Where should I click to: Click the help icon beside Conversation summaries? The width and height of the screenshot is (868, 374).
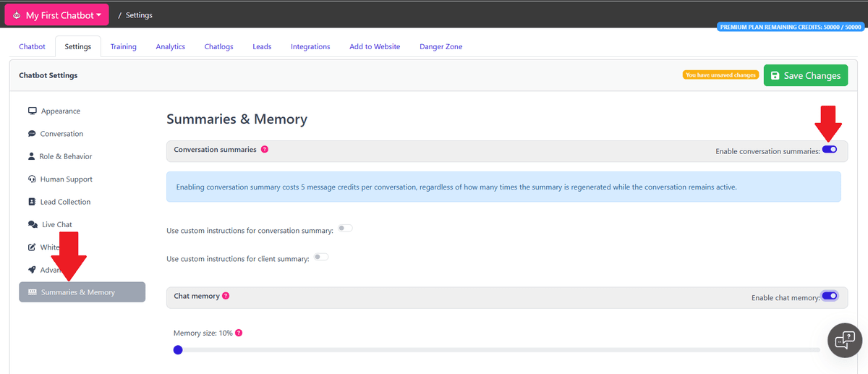click(265, 150)
